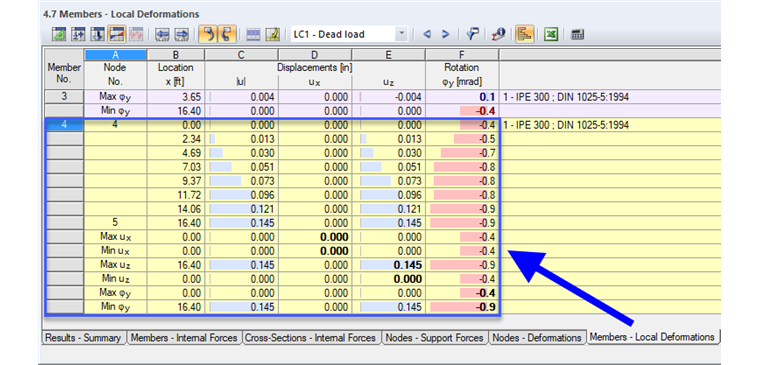The width and height of the screenshot is (760, 365).
Task: Switch to Results - Summary tab
Action: tap(83, 338)
